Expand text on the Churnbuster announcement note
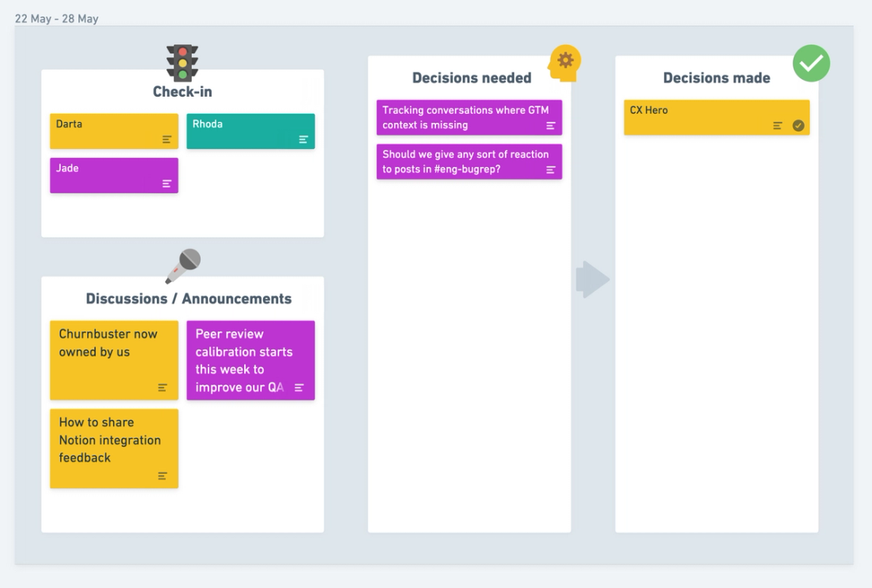 (163, 388)
